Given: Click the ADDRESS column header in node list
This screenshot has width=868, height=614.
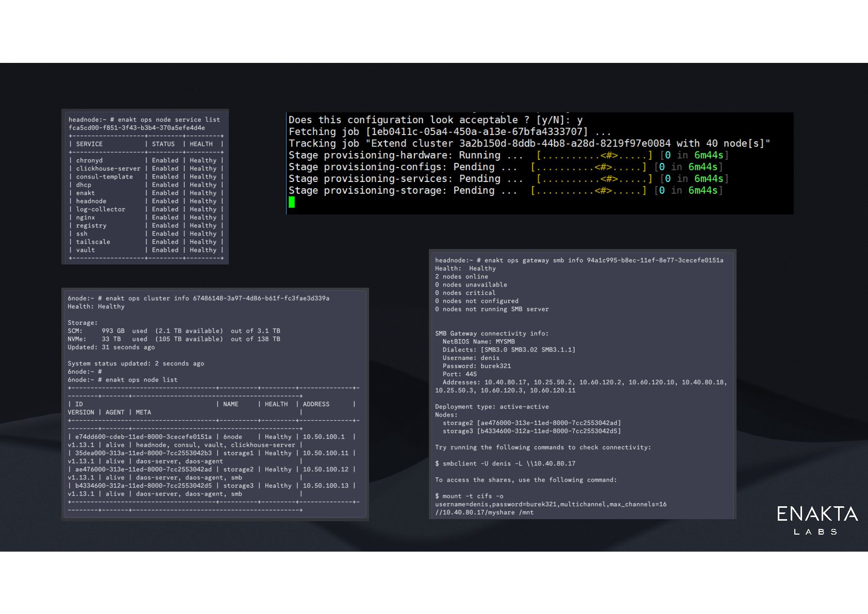Looking at the screenshot, I should (x=316, y=404).
